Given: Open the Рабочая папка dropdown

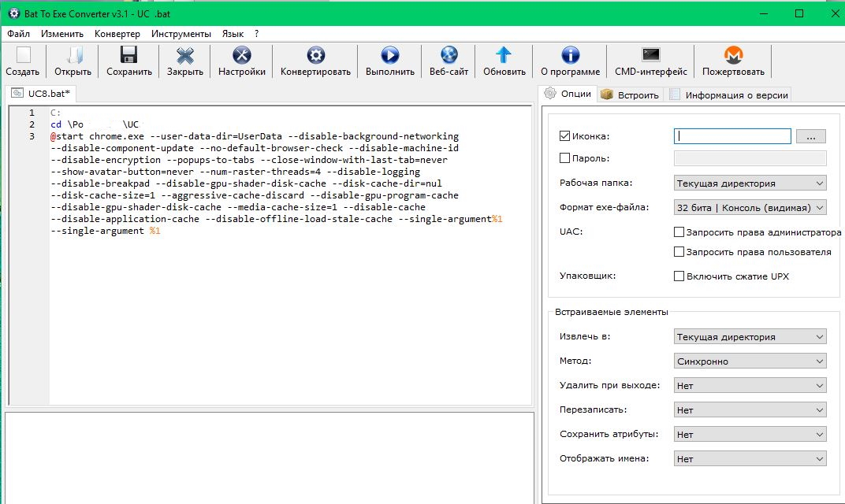Looking at the screenshot, I should [x=750, y=183].
